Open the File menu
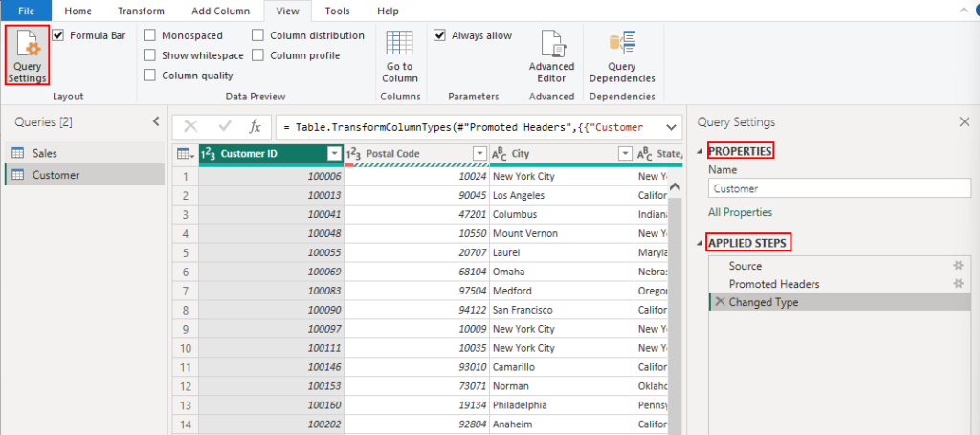The width and height of the screenshot is (980, 435). coord(26,11)
